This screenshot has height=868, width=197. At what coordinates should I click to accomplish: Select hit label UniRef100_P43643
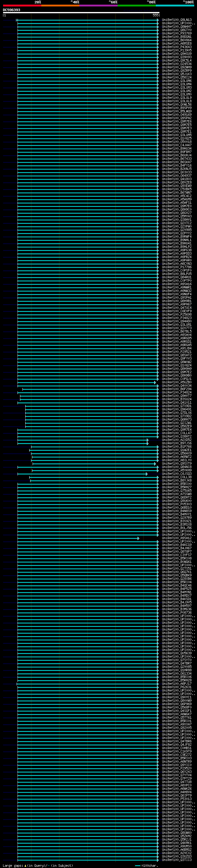coord(176,47)
